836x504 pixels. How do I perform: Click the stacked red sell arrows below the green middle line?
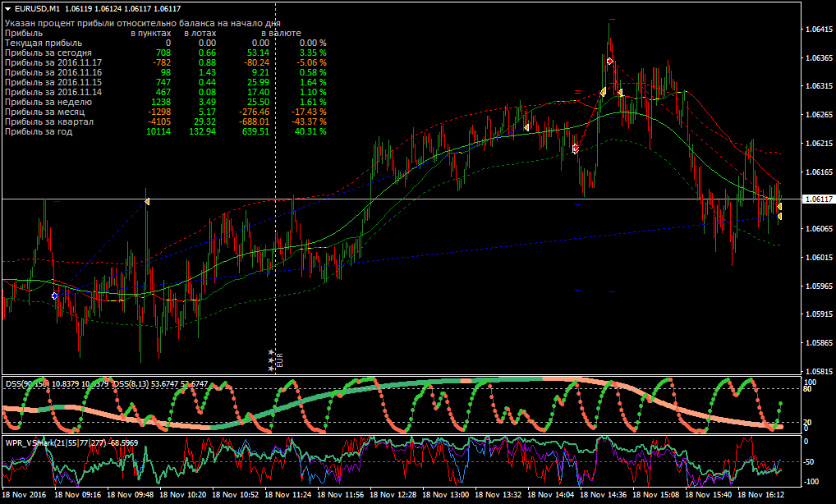(576, 149)
